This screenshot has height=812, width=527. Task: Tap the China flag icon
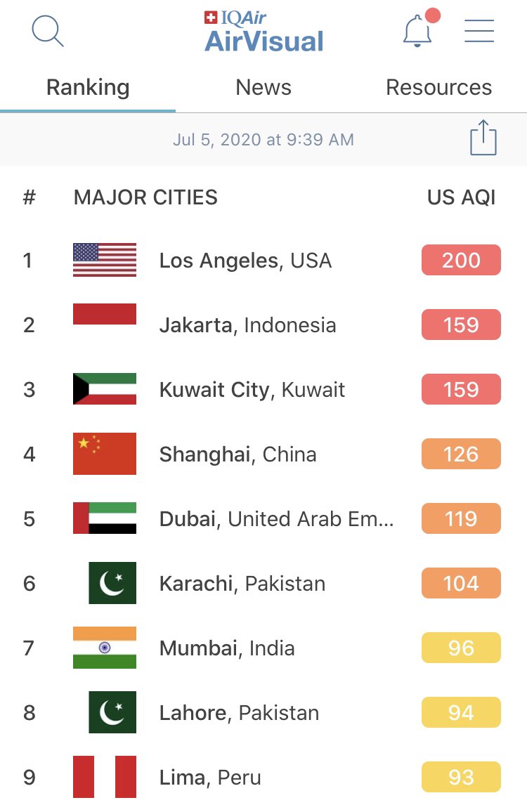click(x=105, y=454)
